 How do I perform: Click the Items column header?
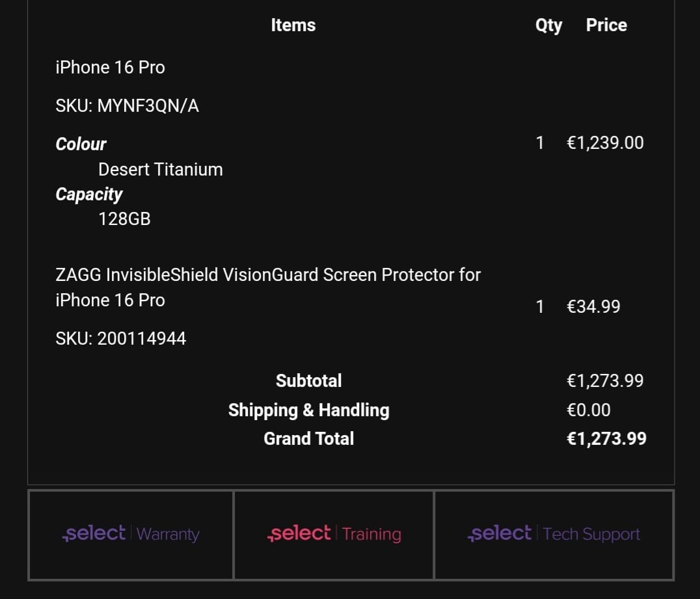[x=293, y=25]
